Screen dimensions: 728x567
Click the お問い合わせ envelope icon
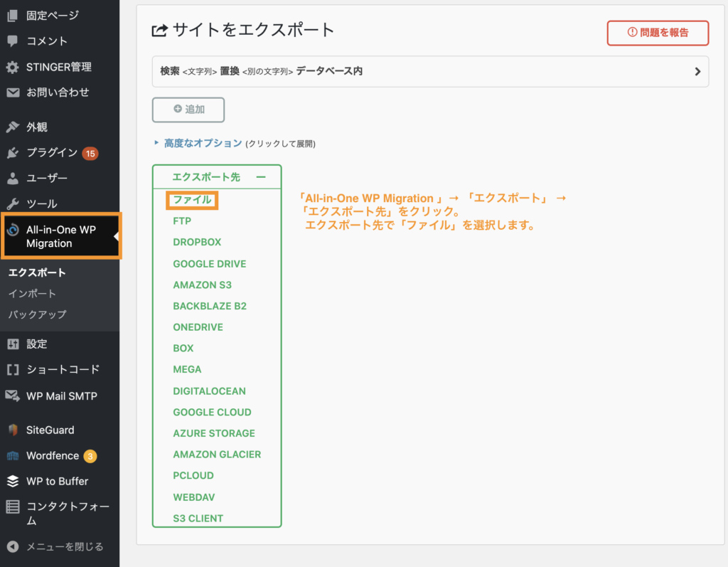[13, 92]
